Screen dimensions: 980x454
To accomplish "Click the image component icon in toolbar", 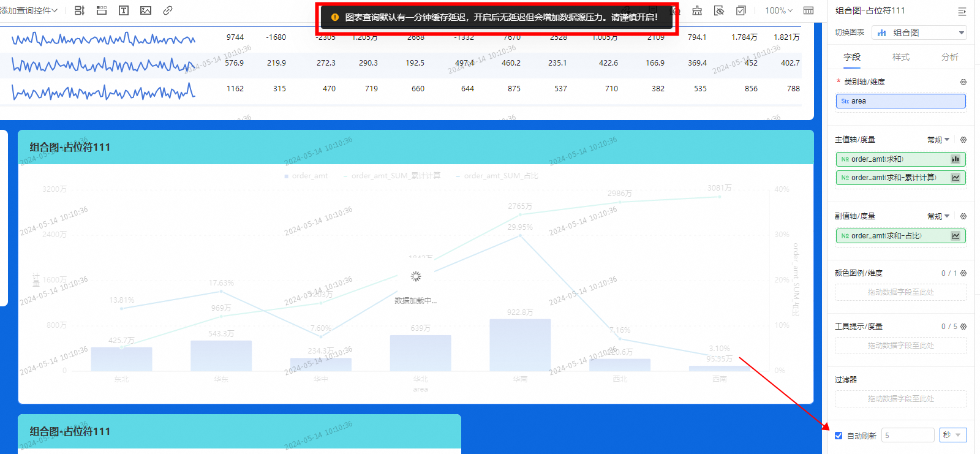I will [x=146, y=10].
